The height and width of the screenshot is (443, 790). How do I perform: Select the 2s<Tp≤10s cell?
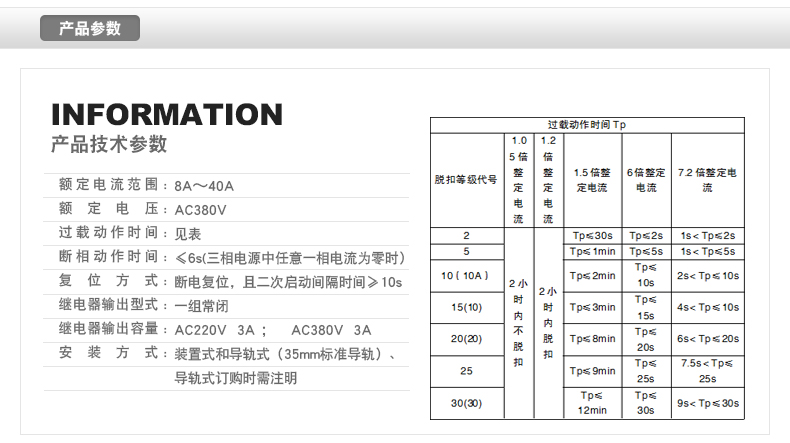707,276
